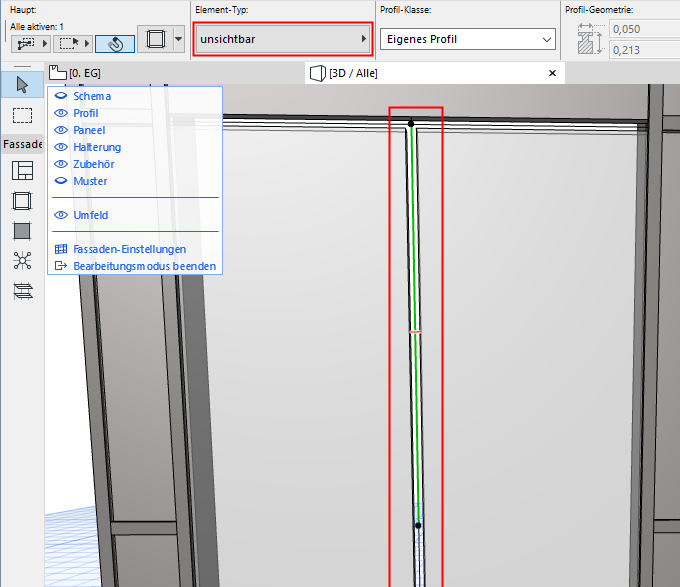Viewport: 680px width, 587px height.
Task: Select the Accessory tool in toolbox
Action: pyautogui.click(x=23, y=291)
